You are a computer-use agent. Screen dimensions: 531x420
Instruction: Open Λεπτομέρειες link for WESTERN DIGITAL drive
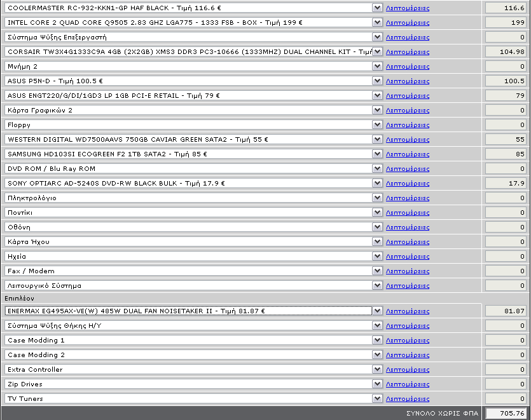[x=408, y=139]
